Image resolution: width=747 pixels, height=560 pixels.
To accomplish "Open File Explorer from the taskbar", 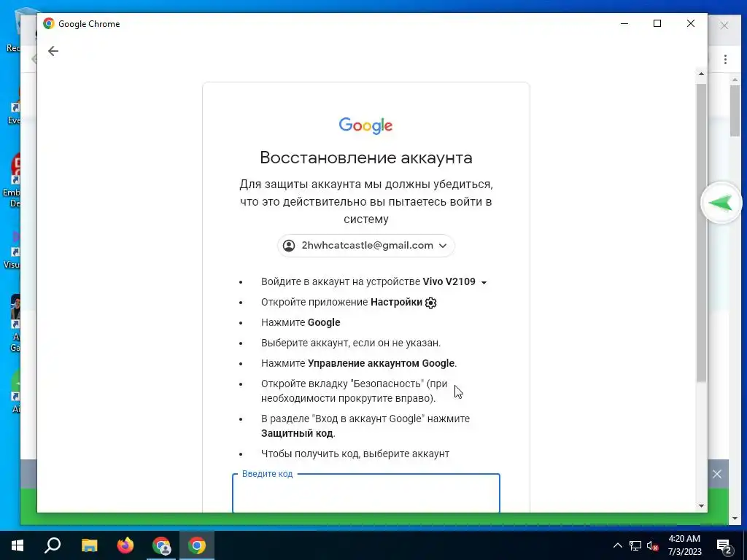I will point(89,545).
